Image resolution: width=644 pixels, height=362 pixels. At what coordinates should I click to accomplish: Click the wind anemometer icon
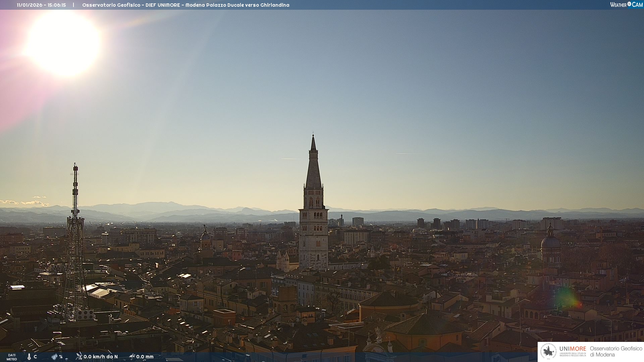[79, 356]
